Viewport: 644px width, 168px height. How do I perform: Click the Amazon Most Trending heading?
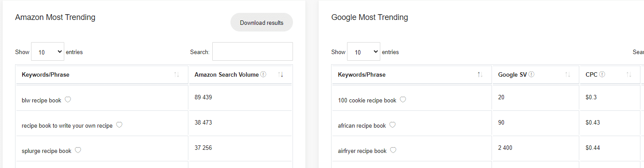(x=55, y=17)
